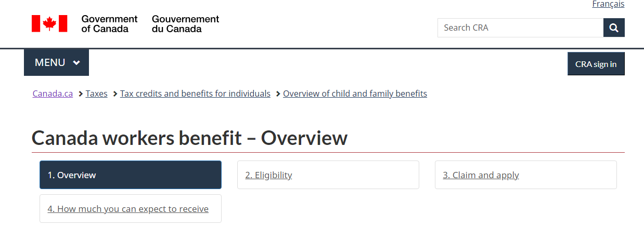
Task: Click the breadcrumb arrow before Tax credits
Action: pos(115,94)
